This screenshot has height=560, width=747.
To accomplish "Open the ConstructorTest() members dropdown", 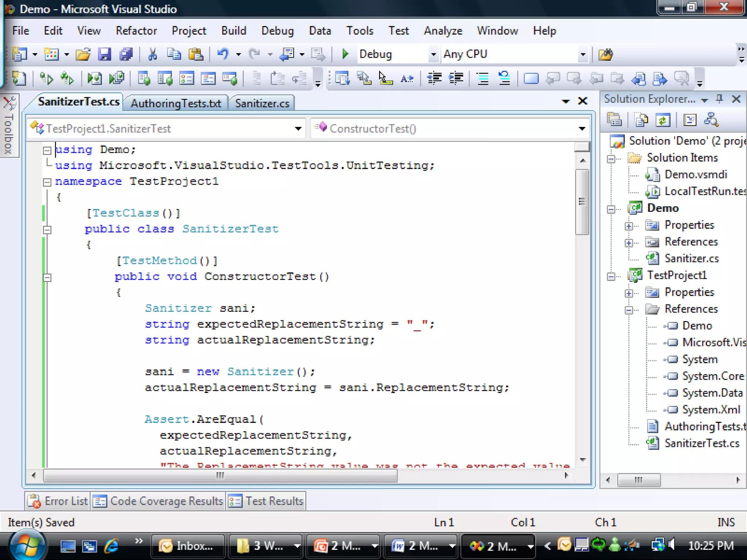I will tap(582, 128).
